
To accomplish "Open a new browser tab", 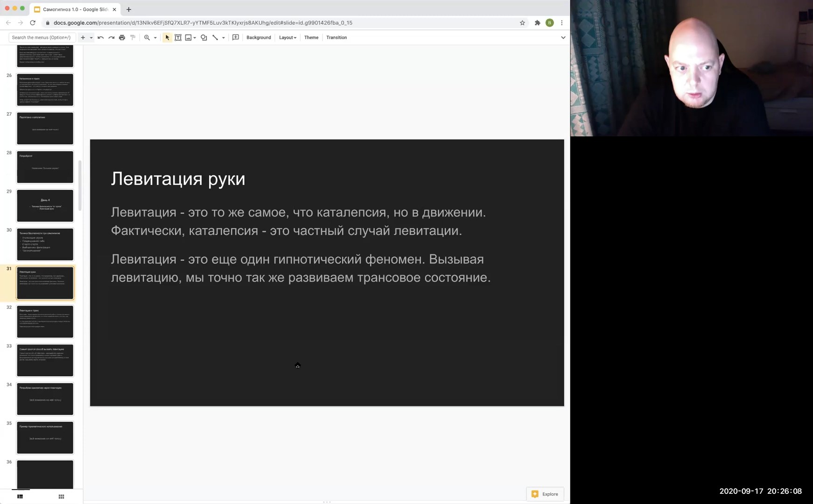I will pyautogui.click(x=129, y=9).
